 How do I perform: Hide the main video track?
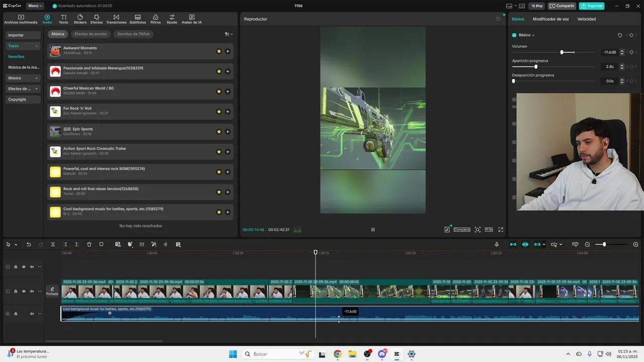pos(24,292)
